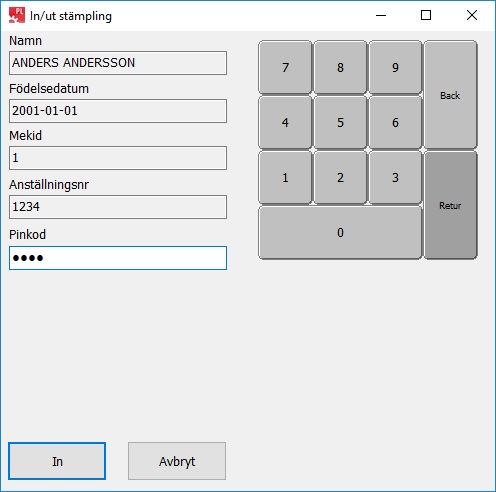Tap keypad digit 6
The height and width of the screenshot is (492, 496).
(x=395, y=122)
